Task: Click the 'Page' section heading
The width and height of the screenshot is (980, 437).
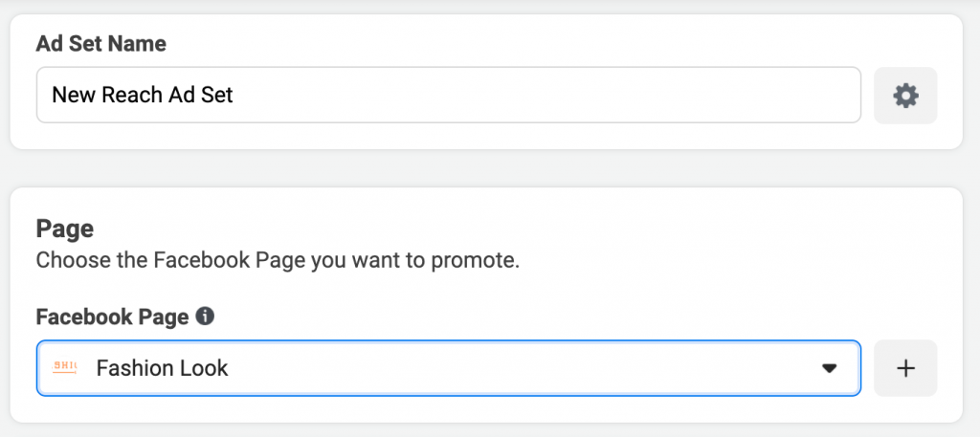Action: pyautogui.click(x=65, y=229)
